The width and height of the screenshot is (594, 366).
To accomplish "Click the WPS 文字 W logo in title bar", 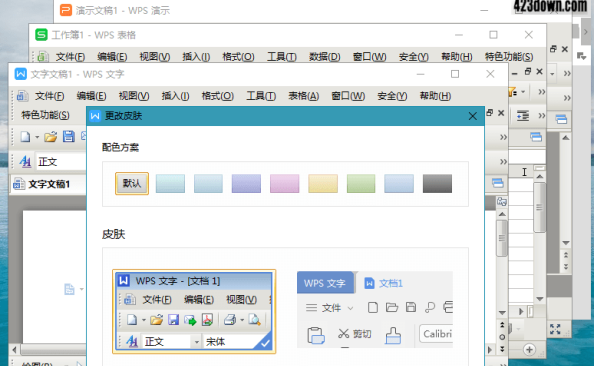I will click(20, 74).
